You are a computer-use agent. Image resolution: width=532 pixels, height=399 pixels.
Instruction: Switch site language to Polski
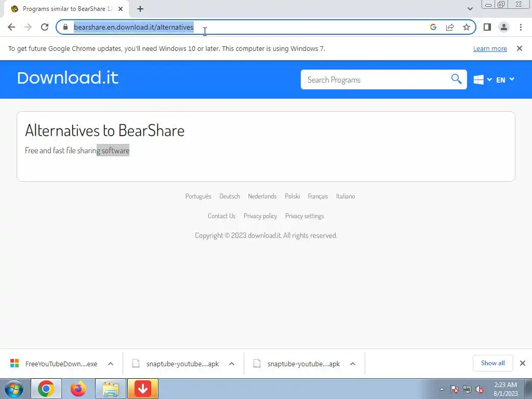click(x=292, y=196)
